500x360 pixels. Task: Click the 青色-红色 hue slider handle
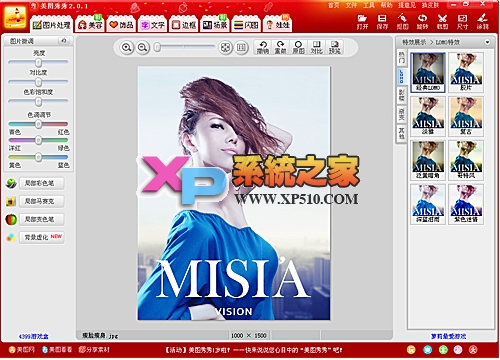[x=38, y=124]
